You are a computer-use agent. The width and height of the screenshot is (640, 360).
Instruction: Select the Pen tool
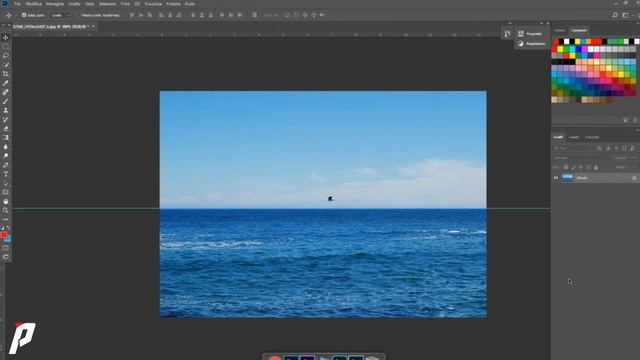tap(5, 165)
